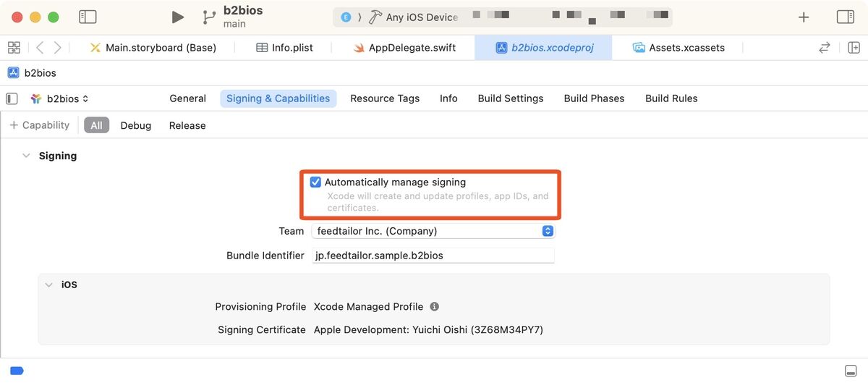Uncheck Automatically manage signing
Viewport: 868px width, 383px height.
point(315,182)
